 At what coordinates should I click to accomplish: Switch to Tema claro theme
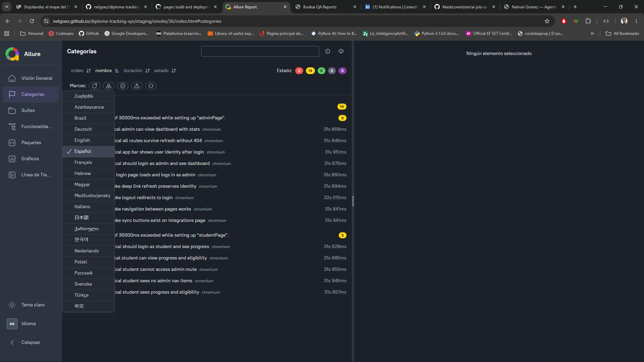[x=31, y=305]
